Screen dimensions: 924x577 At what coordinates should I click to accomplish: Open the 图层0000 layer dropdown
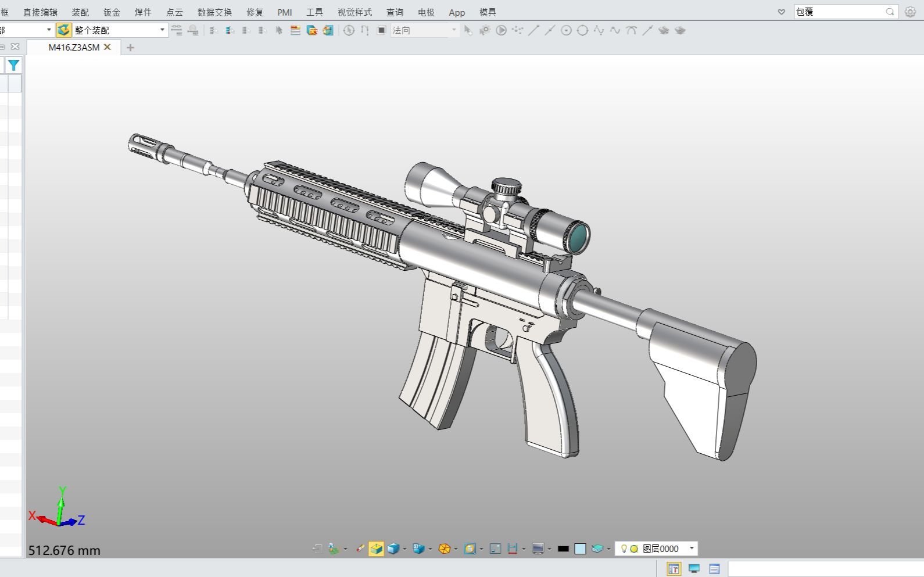692,549
